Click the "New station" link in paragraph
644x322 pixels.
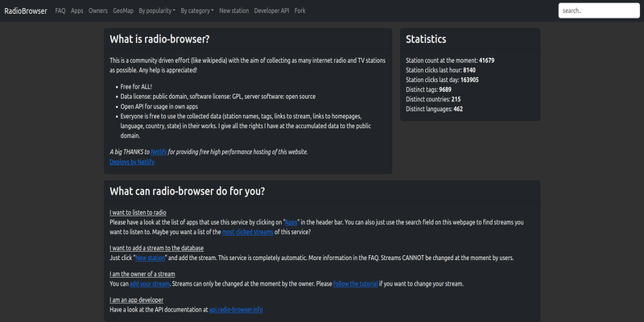151,258
